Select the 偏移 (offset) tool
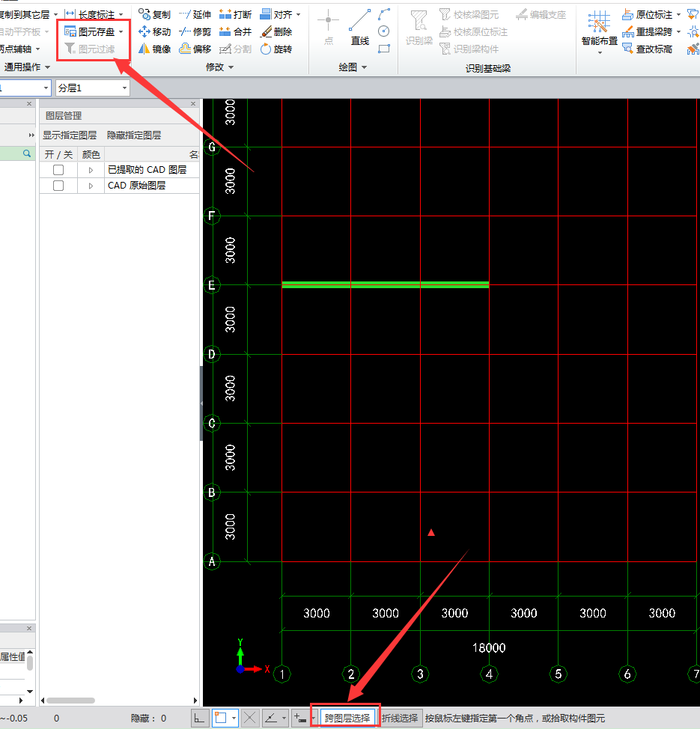The image size is (700, 729). (x=195, y=49)
